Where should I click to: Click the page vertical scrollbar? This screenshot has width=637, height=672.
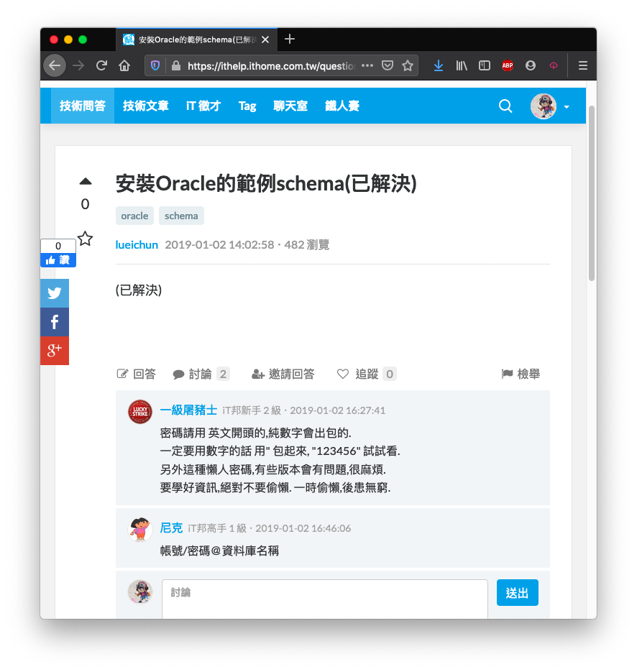pos(592,193)
